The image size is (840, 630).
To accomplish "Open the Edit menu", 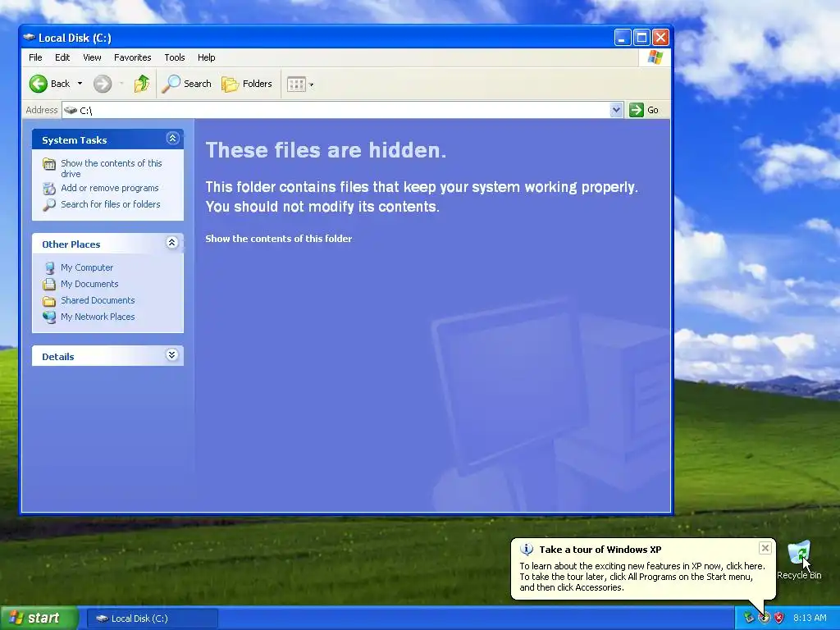I will click(62, 57).
